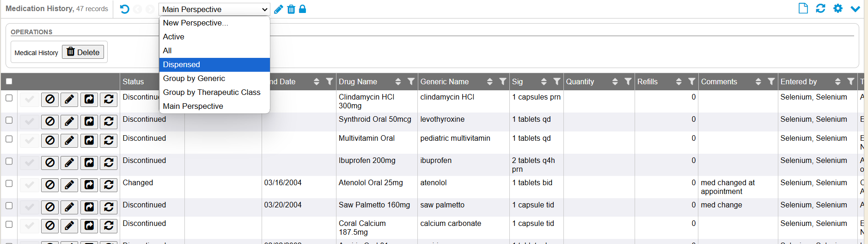Check the checkbox for the Ibuprofen 200mg row
This screenshot has height=244, width=868.
(x=9, y=161)
